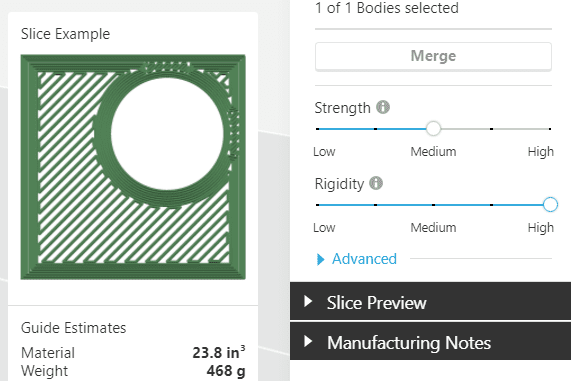Screen dimensions: 571x381
Task: Set Rigidity slider to Low tick
Action: (x=318, y=205)
